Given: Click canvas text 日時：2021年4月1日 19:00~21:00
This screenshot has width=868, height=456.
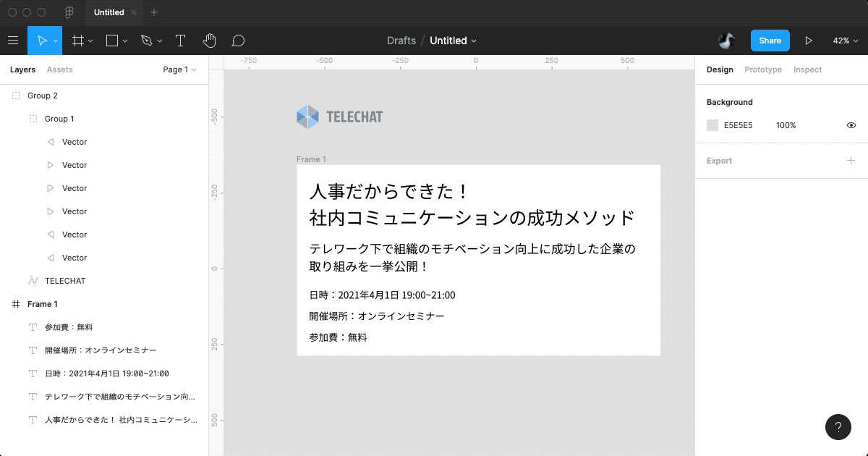Looking at the screenshot, I should point(382,295).
